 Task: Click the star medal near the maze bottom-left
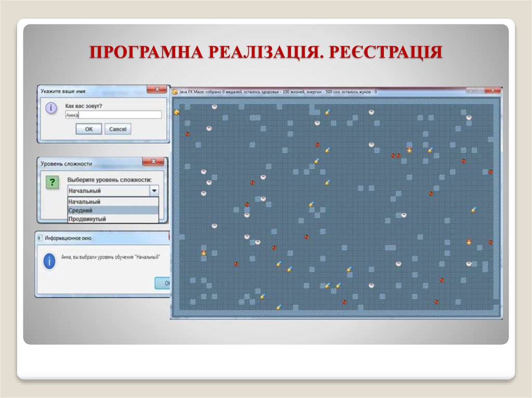(x=203, y=253)
